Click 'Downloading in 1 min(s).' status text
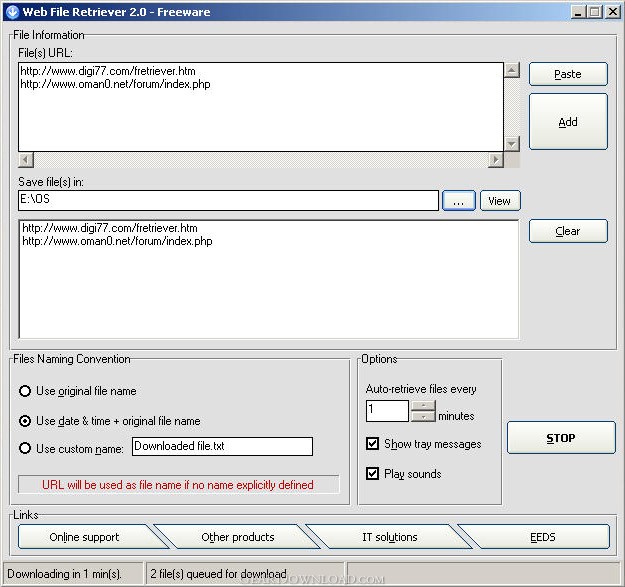Viewport: 625px width, 587px height. coord(65,574)
